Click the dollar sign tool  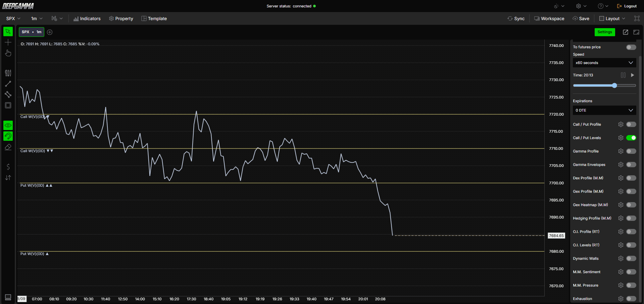click(x=8, y=167)
